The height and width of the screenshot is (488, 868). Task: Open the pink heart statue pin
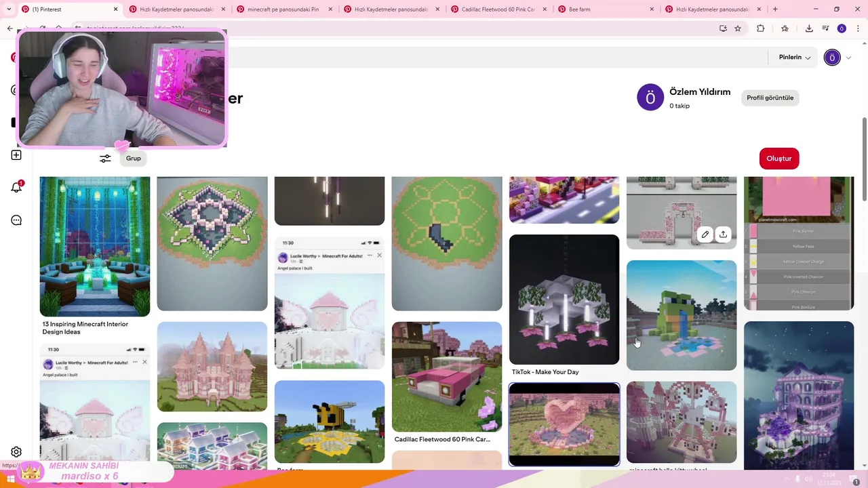564,425
